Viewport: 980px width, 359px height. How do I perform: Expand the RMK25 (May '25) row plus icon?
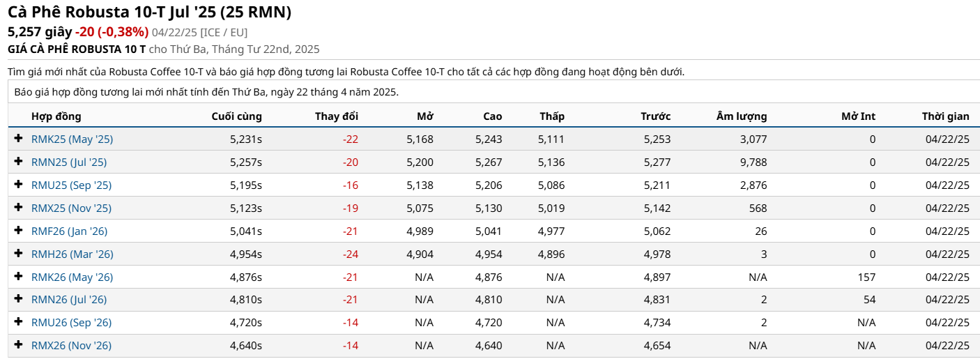point(19,139)
